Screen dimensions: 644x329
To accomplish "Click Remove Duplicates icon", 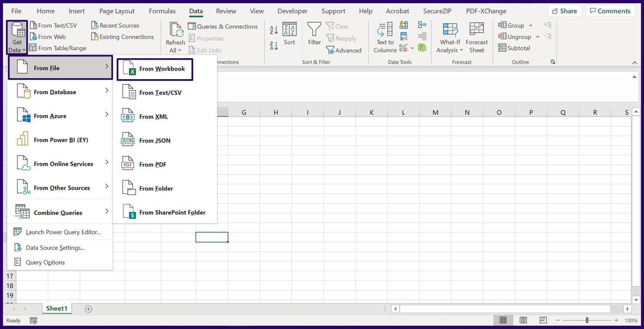I will tap(404, 37).
